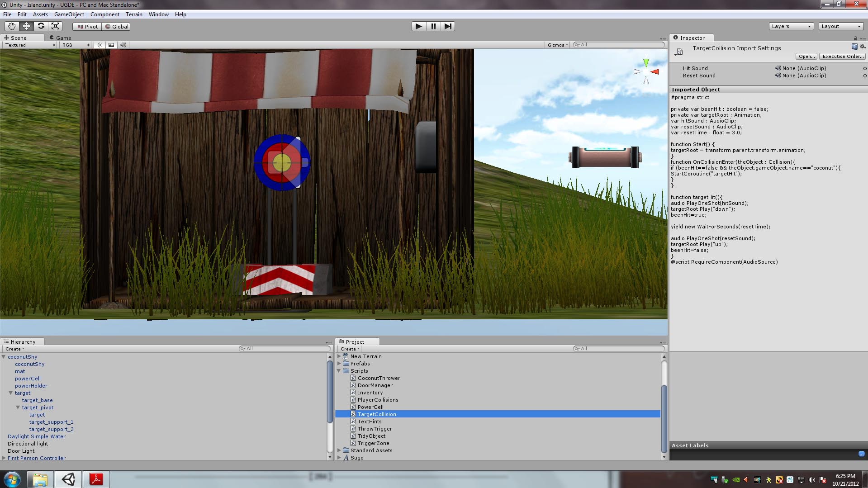Select the Scale tool

pos(56,26)
